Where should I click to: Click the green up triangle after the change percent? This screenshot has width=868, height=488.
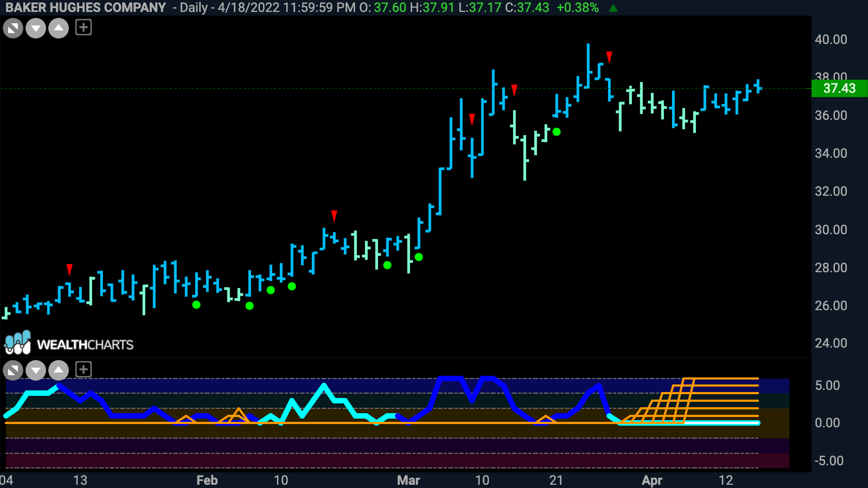614,8
